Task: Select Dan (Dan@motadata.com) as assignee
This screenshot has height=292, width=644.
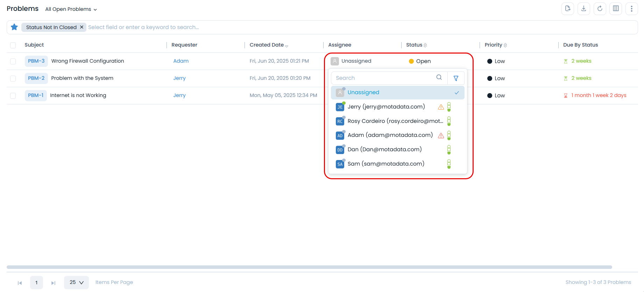Action: pos(384,150)
